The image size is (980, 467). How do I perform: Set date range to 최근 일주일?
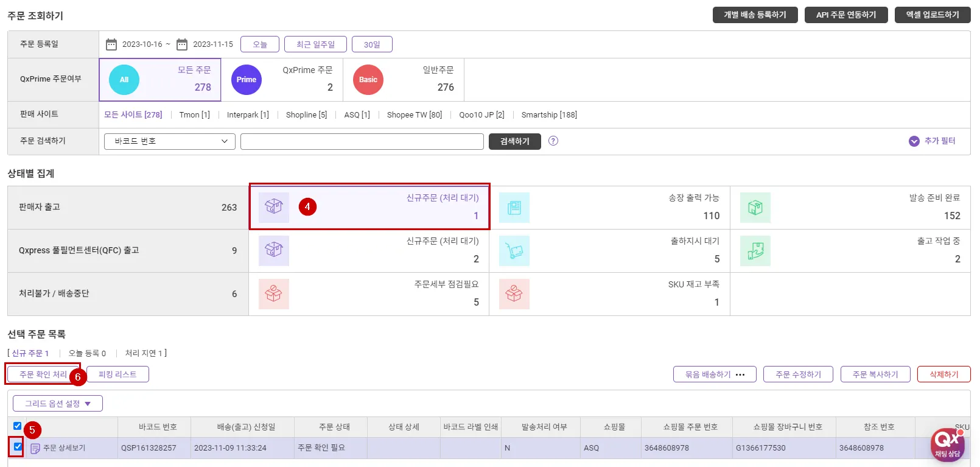pos(315,44)
